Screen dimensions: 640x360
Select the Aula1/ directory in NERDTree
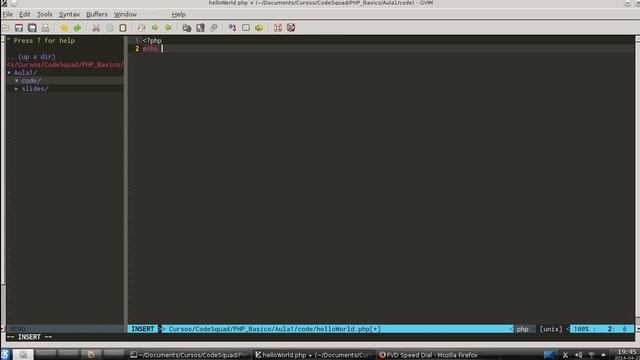(25, 73)
